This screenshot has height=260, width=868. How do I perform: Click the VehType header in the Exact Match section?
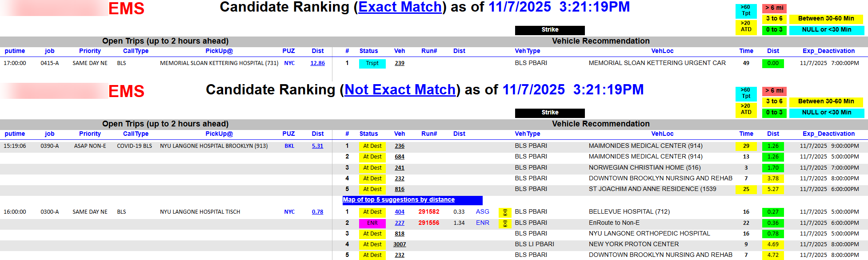(528, 51)
